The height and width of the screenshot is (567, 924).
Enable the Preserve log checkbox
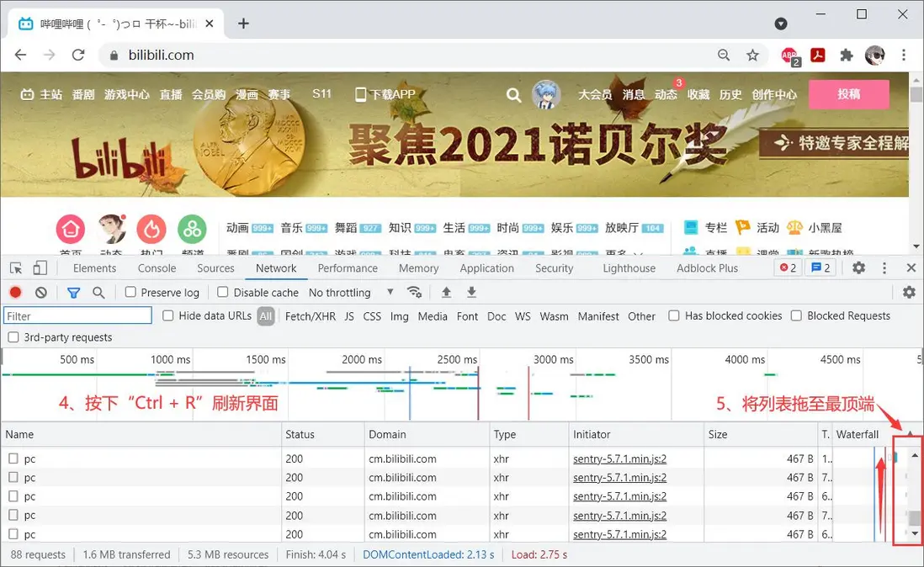[x=130, y=292]
